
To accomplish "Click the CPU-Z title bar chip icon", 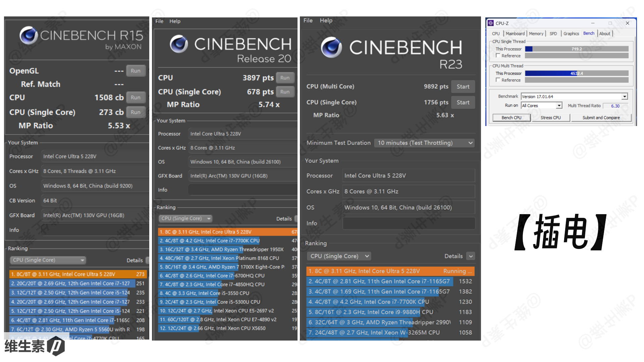I will (491, 23).
